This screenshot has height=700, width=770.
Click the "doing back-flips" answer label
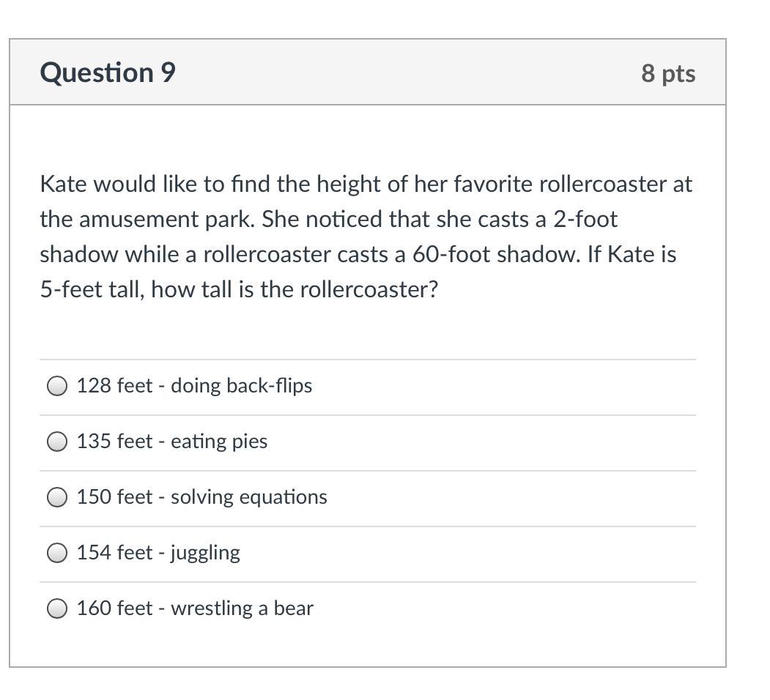tap(241, 386)
